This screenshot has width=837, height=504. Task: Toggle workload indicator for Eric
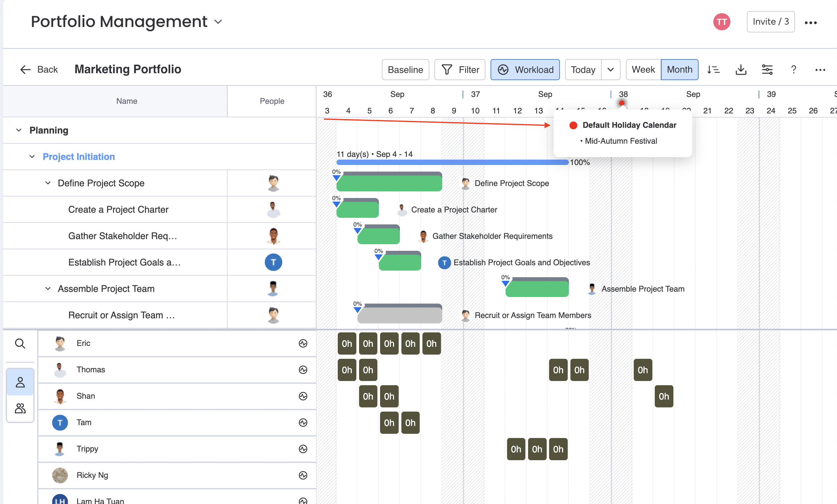pos(303,343)
